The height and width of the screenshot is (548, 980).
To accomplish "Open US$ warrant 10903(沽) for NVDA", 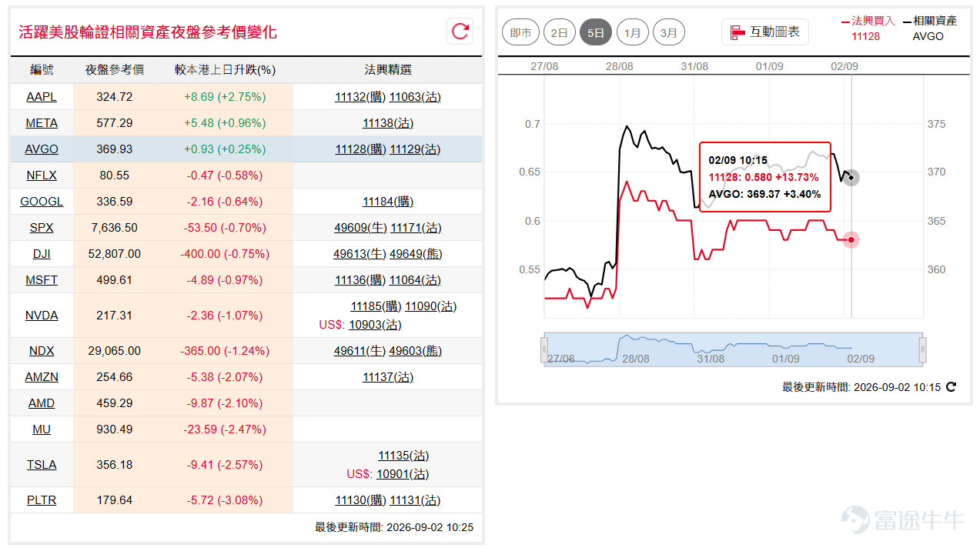I will pos(375,325).
